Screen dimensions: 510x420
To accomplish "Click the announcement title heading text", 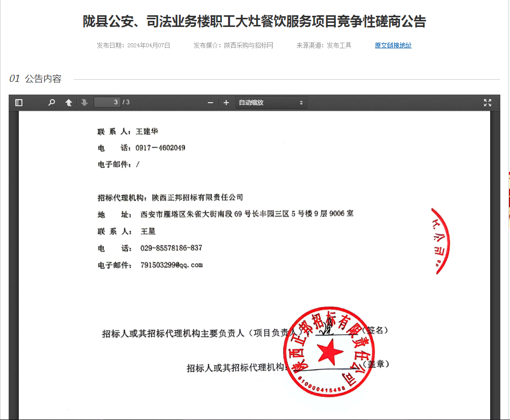I will [254, 21].
